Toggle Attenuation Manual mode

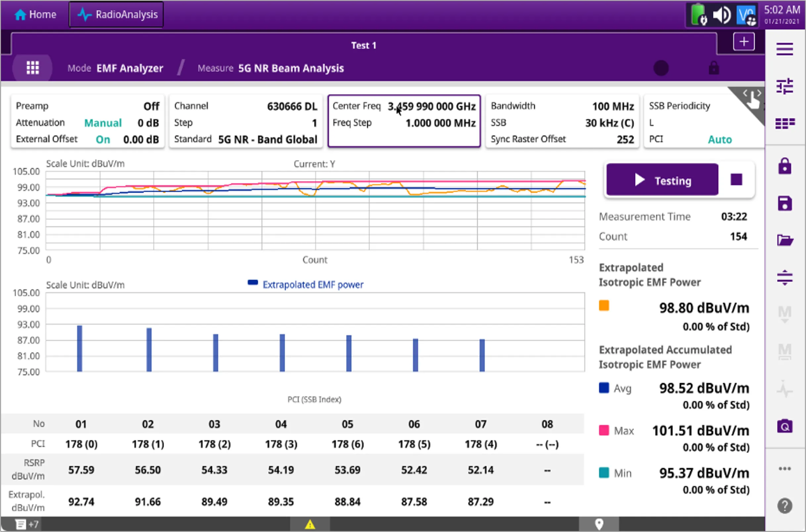click(x=103, y=123)
